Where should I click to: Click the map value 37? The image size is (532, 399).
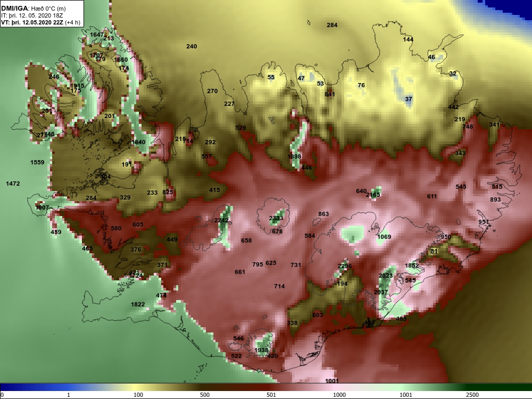tap(409, 99)
